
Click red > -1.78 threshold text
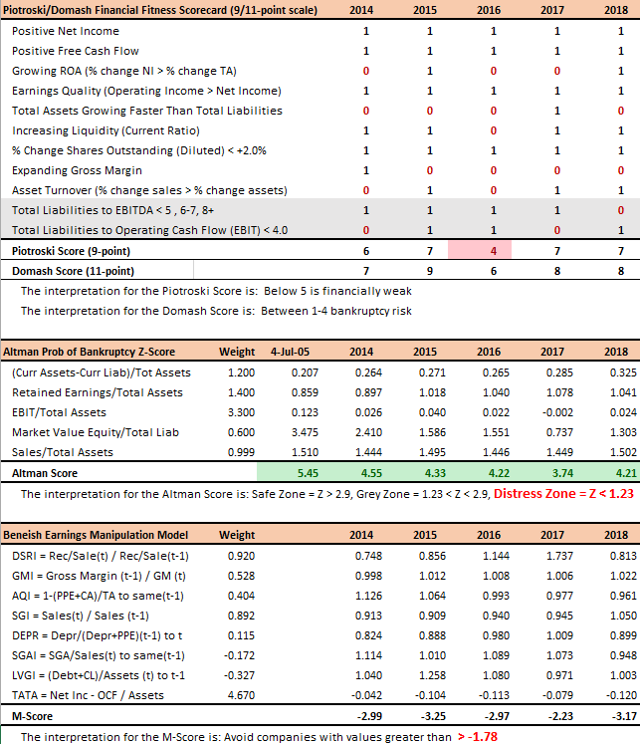(x=478, y=736)
